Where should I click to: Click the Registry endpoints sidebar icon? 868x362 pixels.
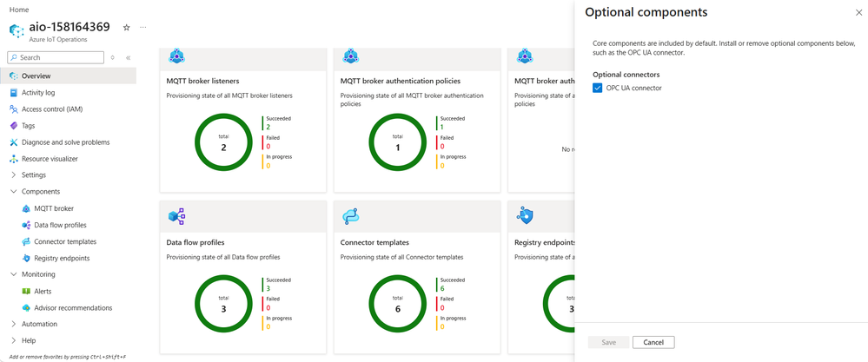(26, 258)
